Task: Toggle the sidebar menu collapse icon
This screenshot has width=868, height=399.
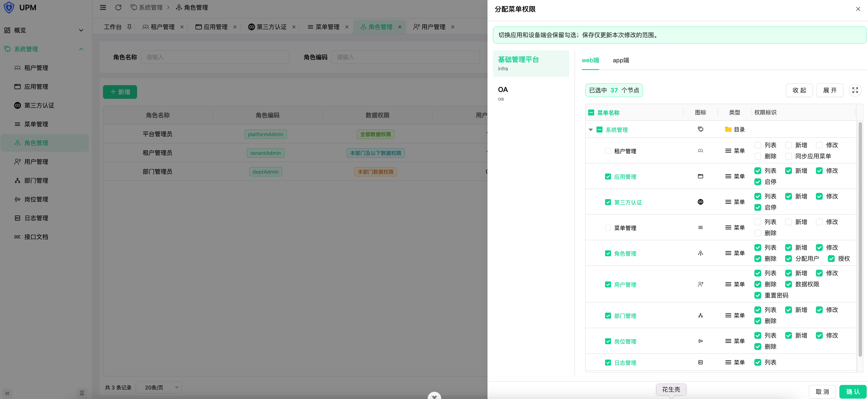Action: [x=103, y=7]
